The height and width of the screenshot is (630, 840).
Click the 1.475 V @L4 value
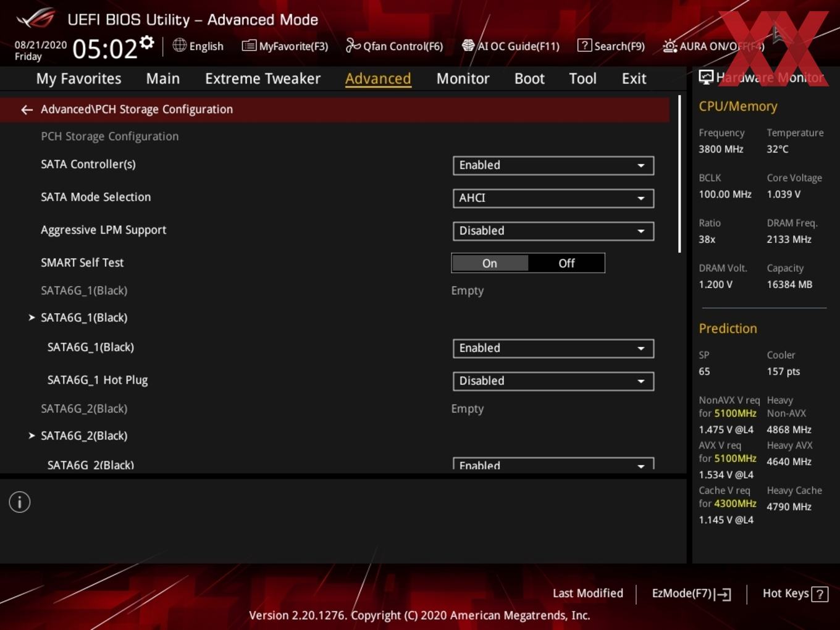[x=726, y=429]
